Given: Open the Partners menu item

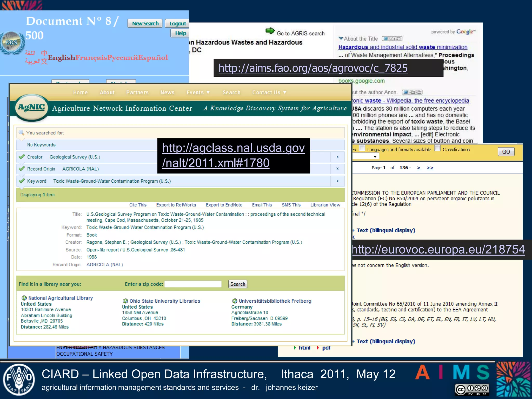Looking at the screenshot, I should [137, 92].
